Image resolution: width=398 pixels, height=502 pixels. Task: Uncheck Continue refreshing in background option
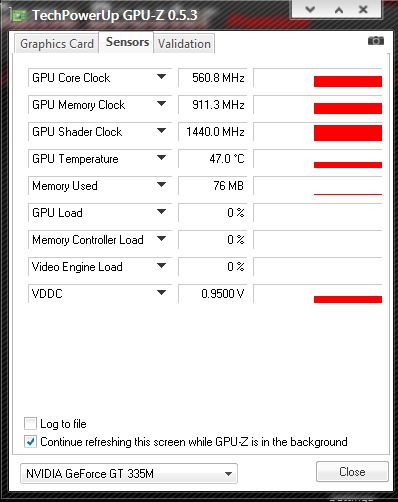[30, 442]
